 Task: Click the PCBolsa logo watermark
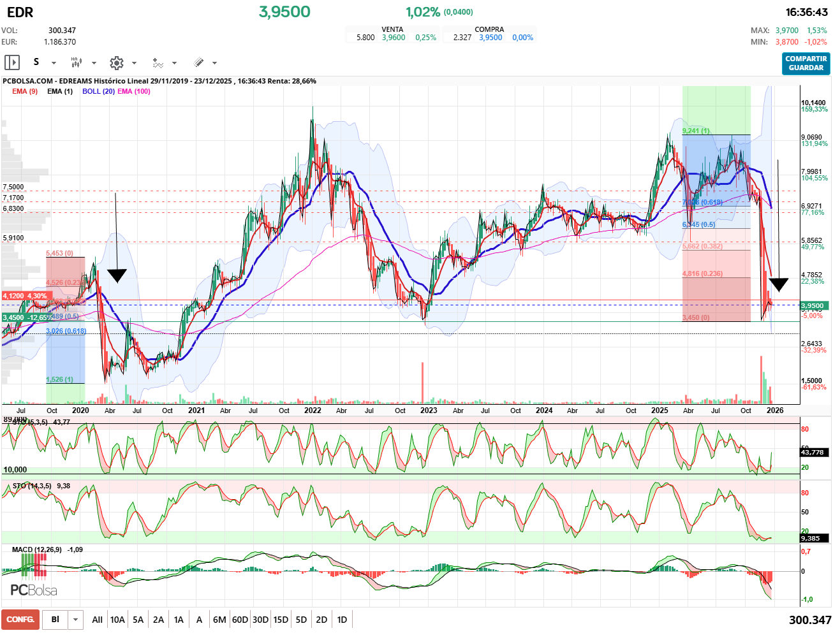pos(34,590)
